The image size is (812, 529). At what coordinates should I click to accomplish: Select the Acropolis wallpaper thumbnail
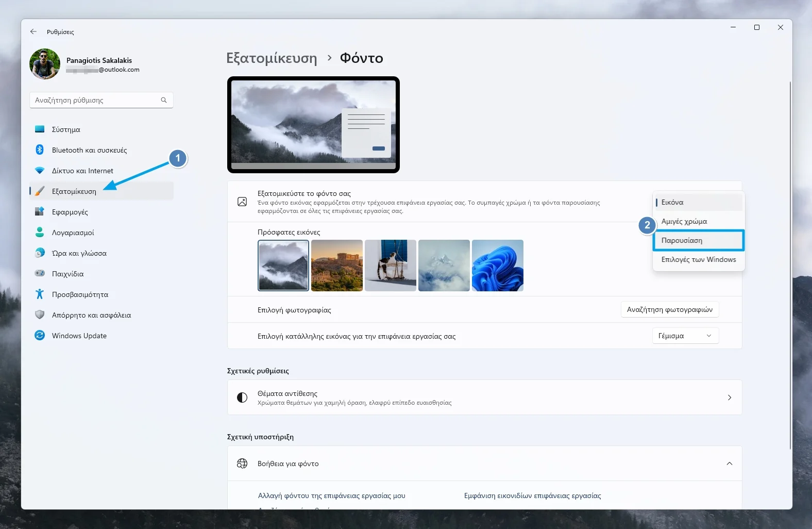(x=337, y=266)
